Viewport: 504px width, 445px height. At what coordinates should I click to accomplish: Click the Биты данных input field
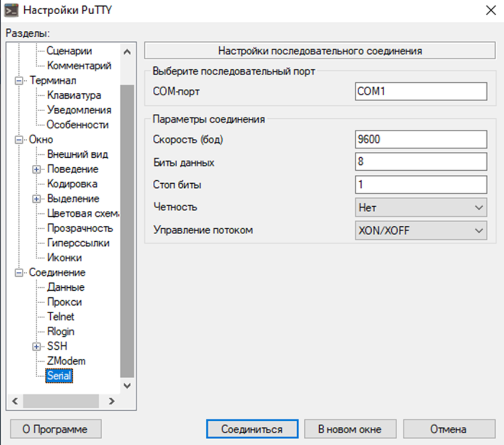[421, 161]
